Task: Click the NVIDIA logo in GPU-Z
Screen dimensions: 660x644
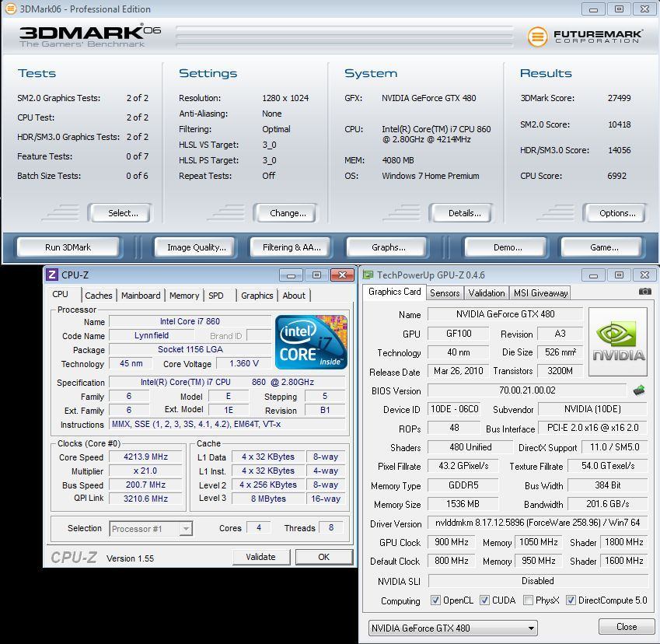Action: click(x=618, y=342)
